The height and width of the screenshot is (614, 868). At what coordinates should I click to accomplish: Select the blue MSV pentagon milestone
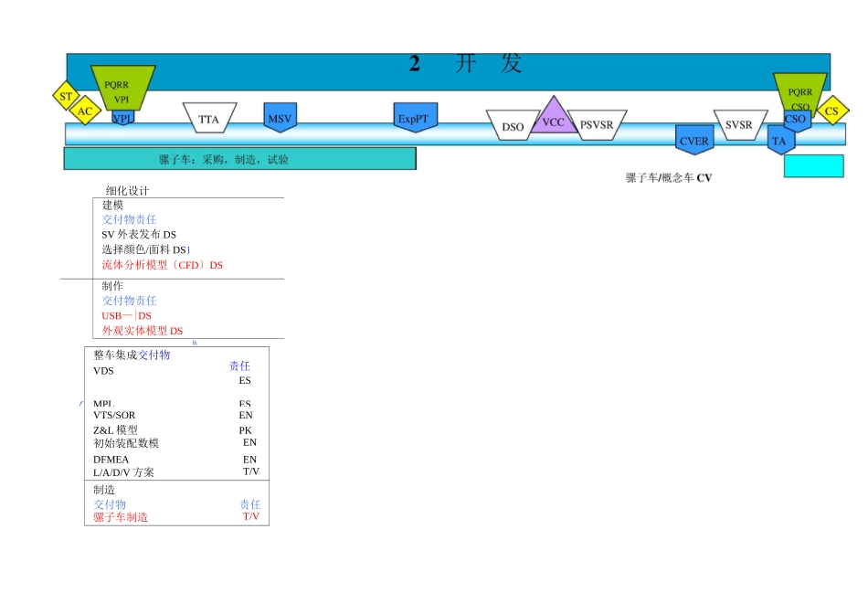click(x=280, y=118)
